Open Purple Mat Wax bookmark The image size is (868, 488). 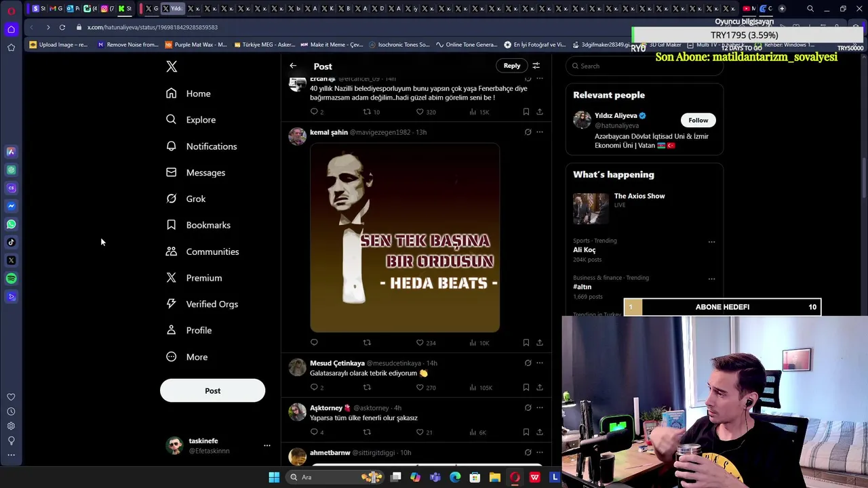click(196, 45)
